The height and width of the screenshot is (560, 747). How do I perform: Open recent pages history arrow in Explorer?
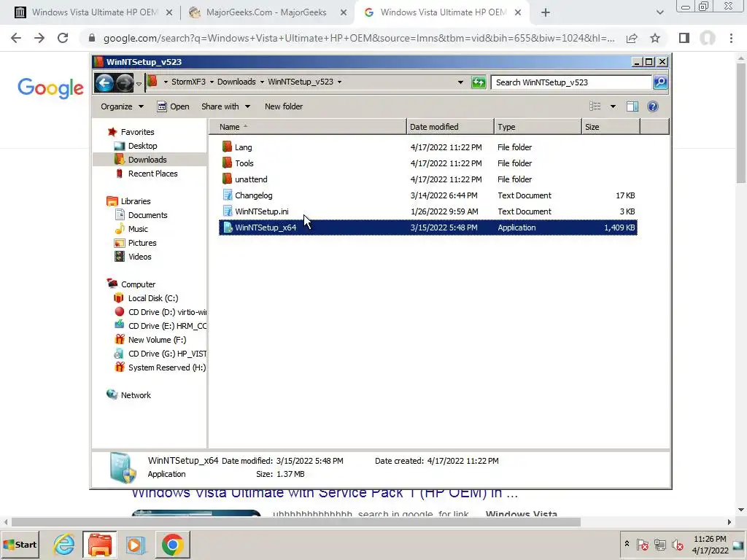(139, 84)
